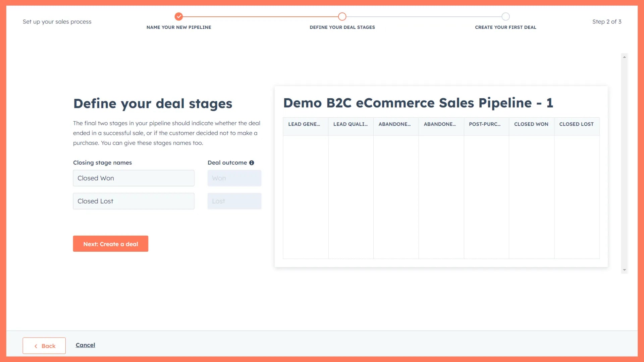Click the completed checkmark above Name Your New Pipeline

(x=179, y=16)
